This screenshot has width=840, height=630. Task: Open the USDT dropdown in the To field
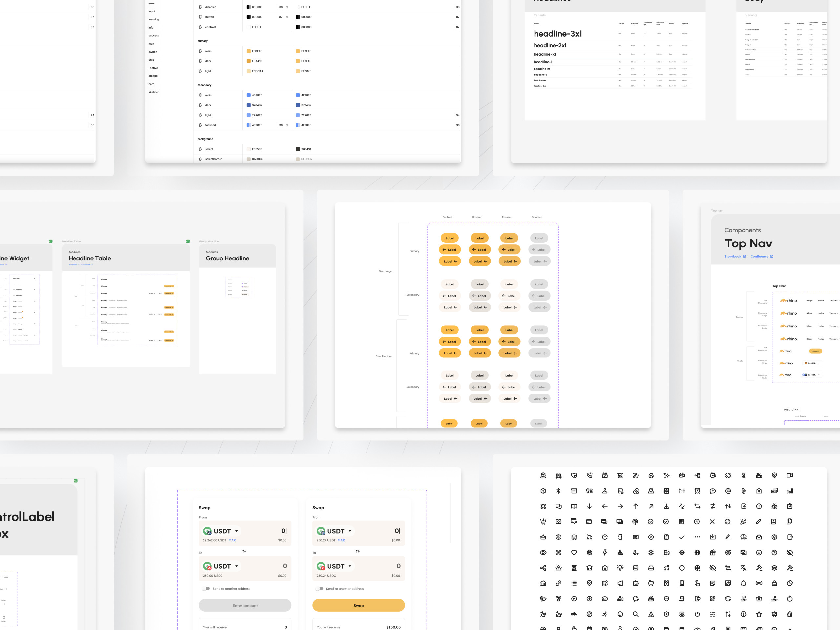click(236, 566)
